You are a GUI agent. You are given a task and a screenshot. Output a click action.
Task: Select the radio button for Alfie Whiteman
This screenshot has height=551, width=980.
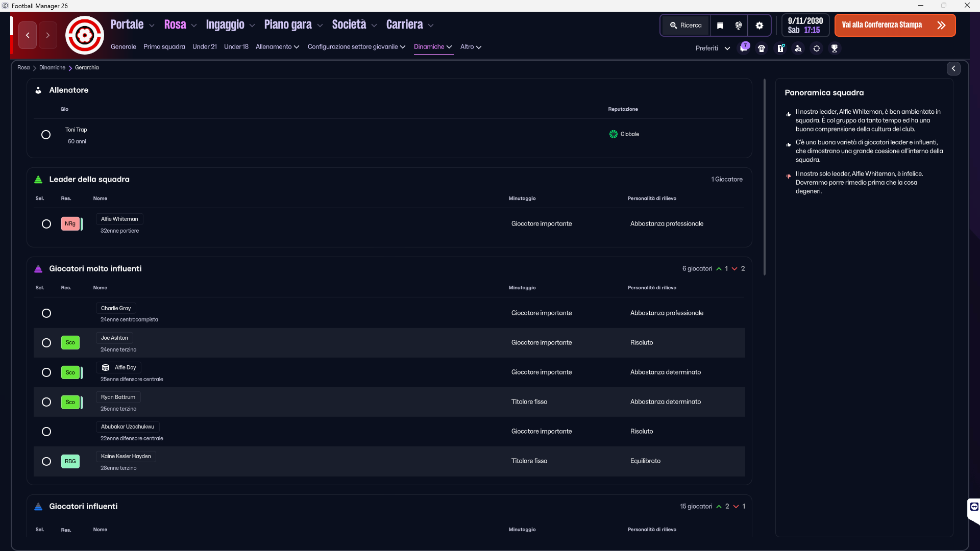[x=46, y=224]
